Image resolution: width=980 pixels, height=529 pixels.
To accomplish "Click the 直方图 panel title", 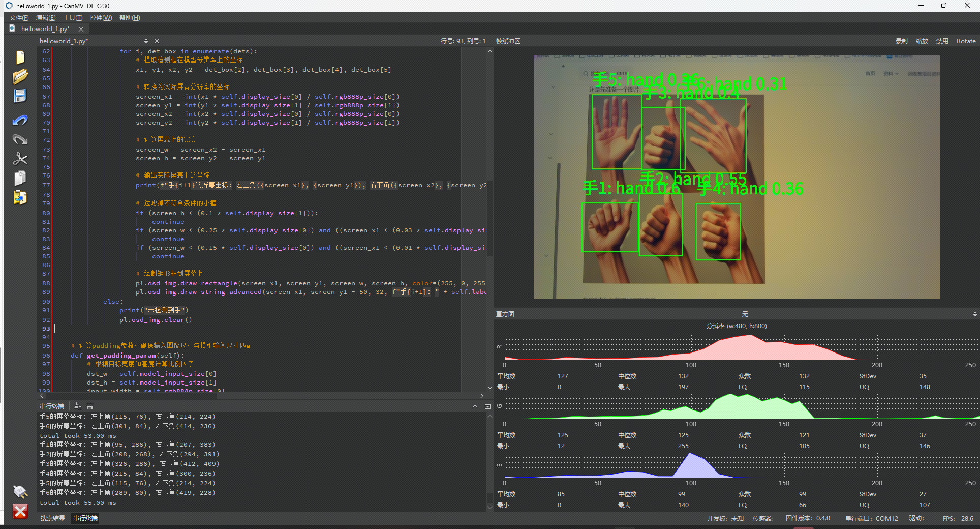I will (x=505, y=314).
